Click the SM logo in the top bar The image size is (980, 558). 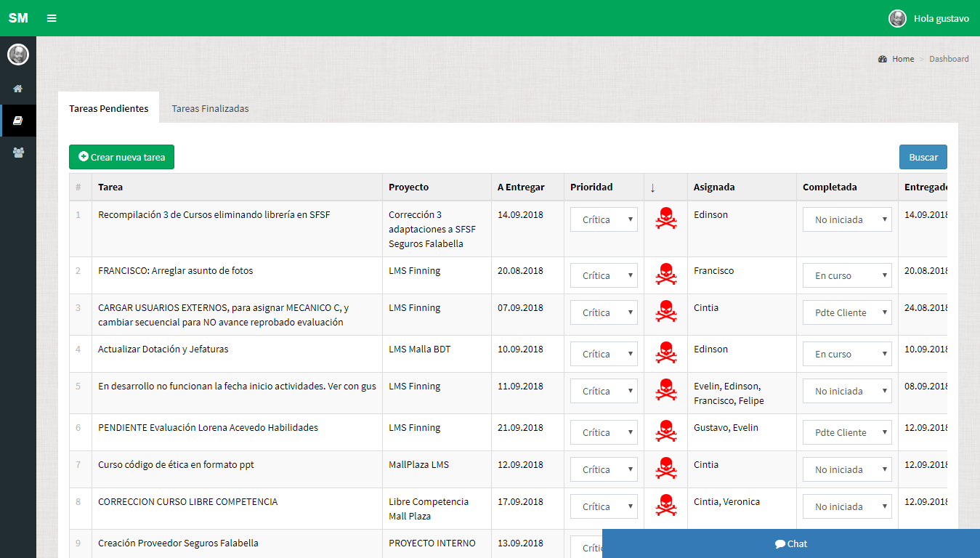(x=18, y=18)
